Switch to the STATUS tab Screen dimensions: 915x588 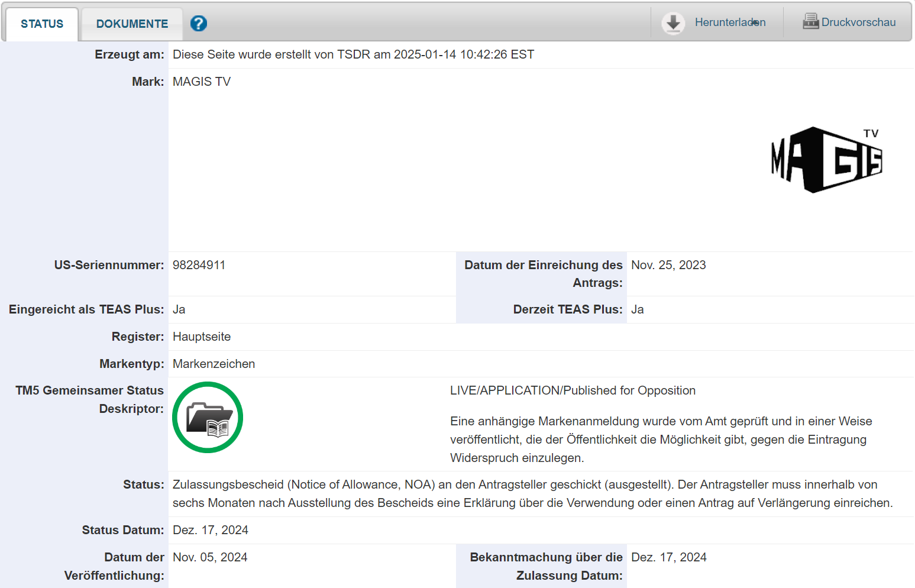tap(42, 24)
